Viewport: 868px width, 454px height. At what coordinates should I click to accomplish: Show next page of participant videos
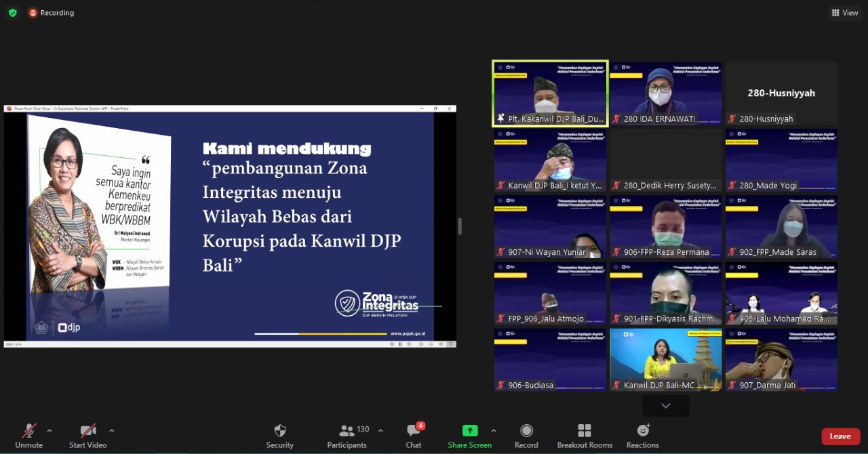pos(666,405)
